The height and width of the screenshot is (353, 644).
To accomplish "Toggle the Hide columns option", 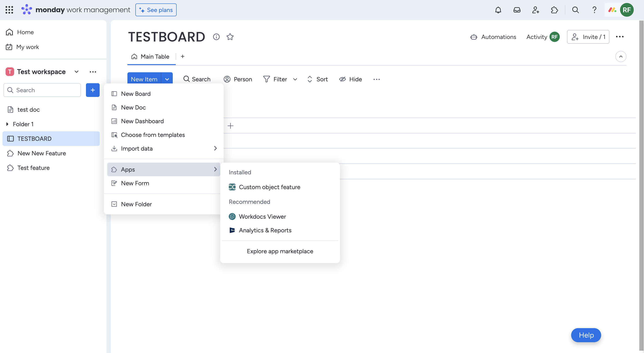I will click(350, 79).
